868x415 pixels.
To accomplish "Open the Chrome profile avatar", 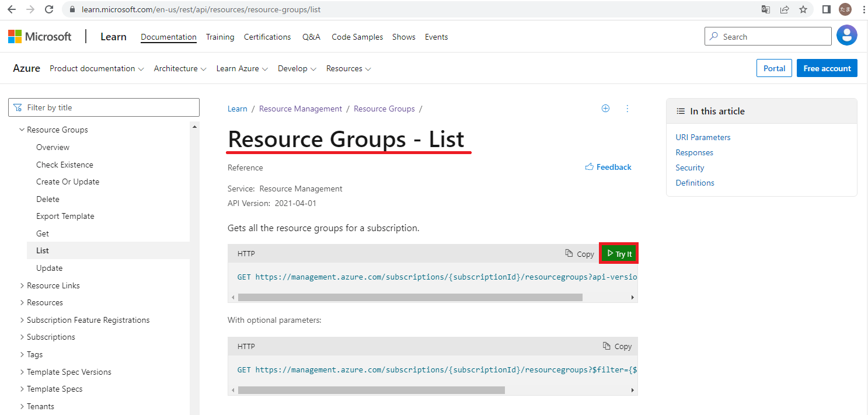I will point(845,9).
